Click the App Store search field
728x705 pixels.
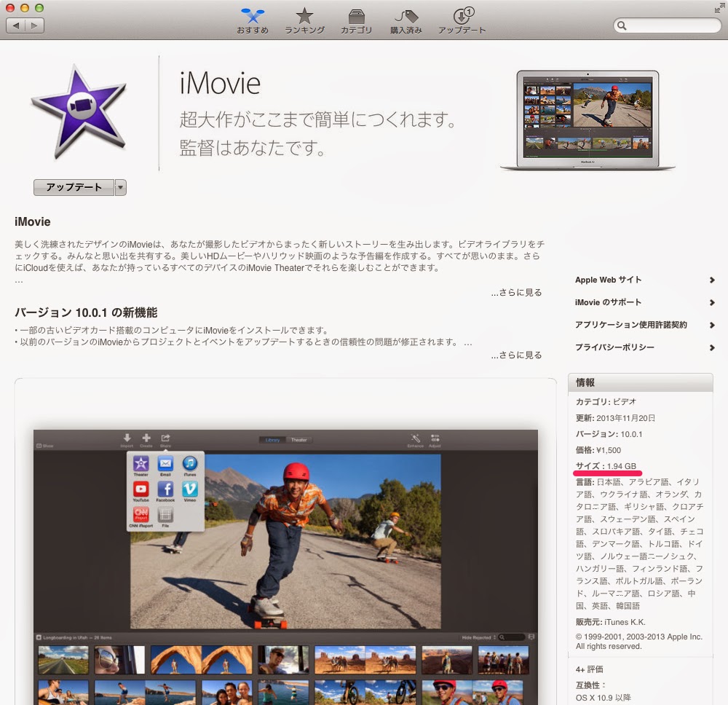click(668, 25)
